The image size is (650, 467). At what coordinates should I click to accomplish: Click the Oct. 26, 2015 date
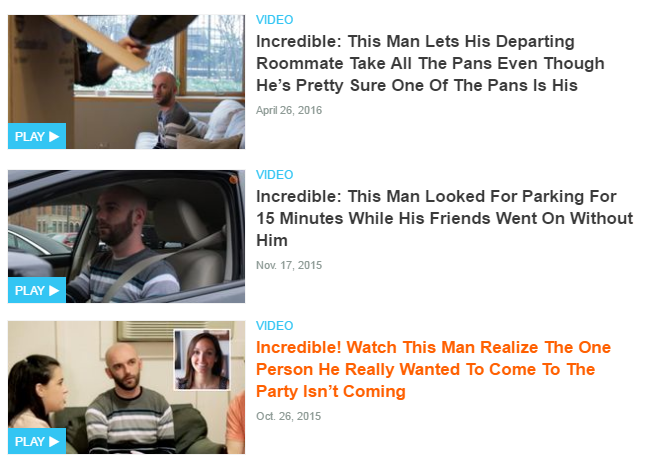pos(289,416)
